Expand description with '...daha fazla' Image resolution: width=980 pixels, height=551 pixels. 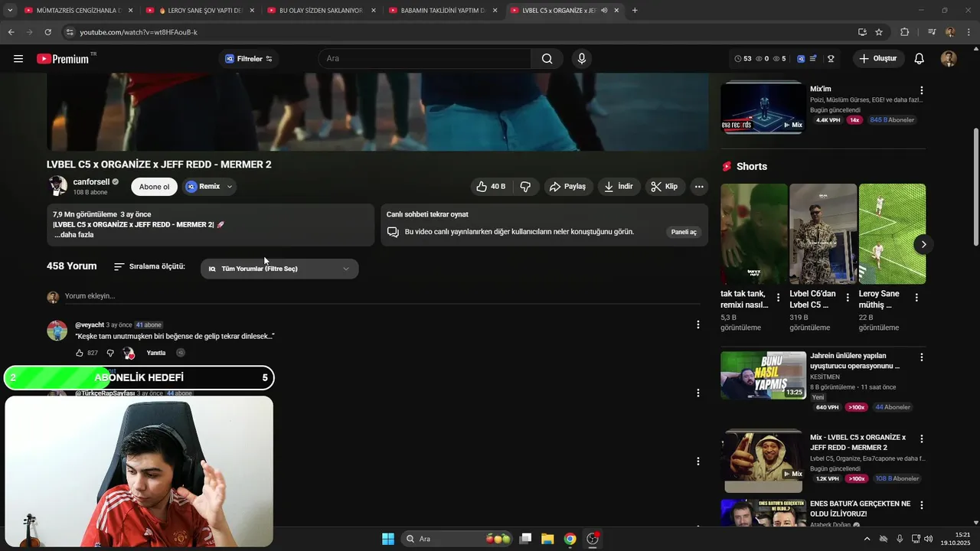(74, 235)
